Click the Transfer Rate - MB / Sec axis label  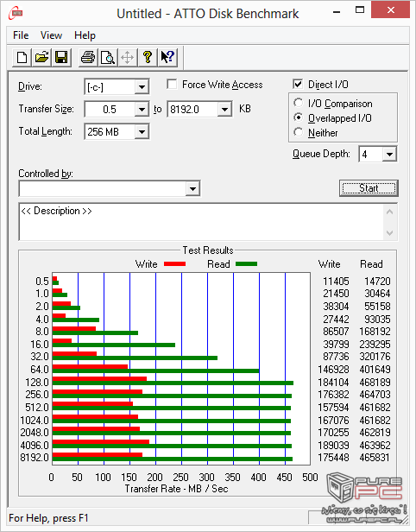(176, 489)
